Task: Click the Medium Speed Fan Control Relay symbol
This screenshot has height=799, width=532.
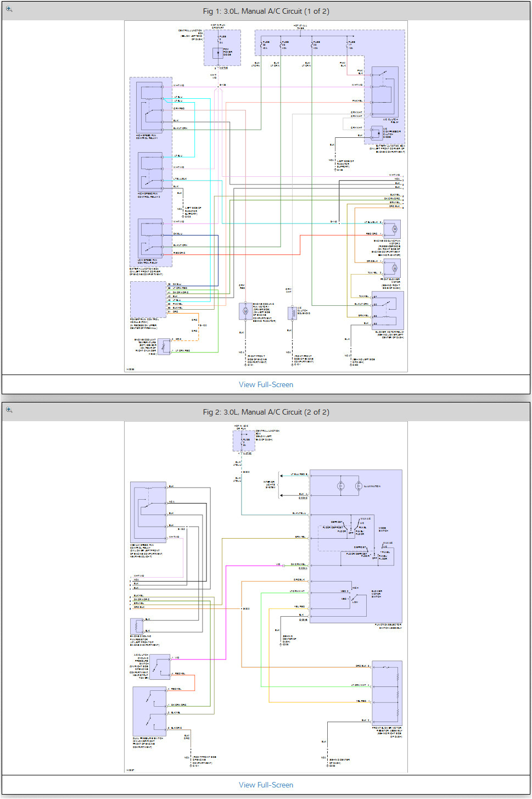Action: (148, 512)
